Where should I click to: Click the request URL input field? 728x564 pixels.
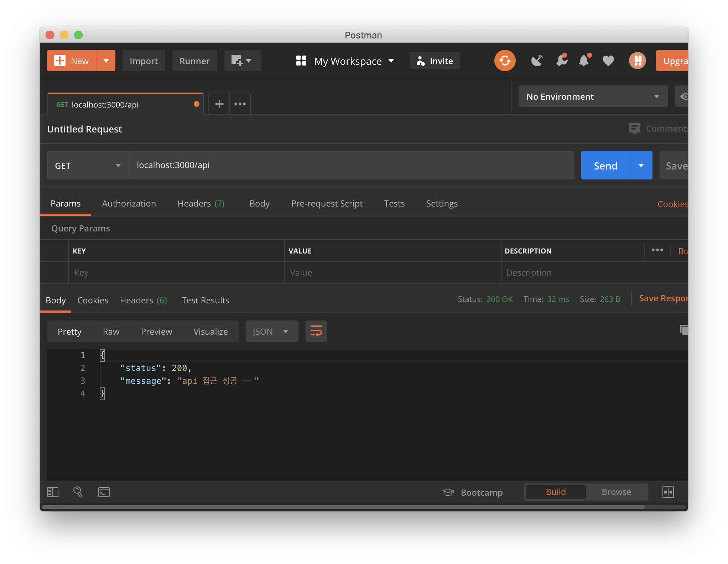point(351,165)
